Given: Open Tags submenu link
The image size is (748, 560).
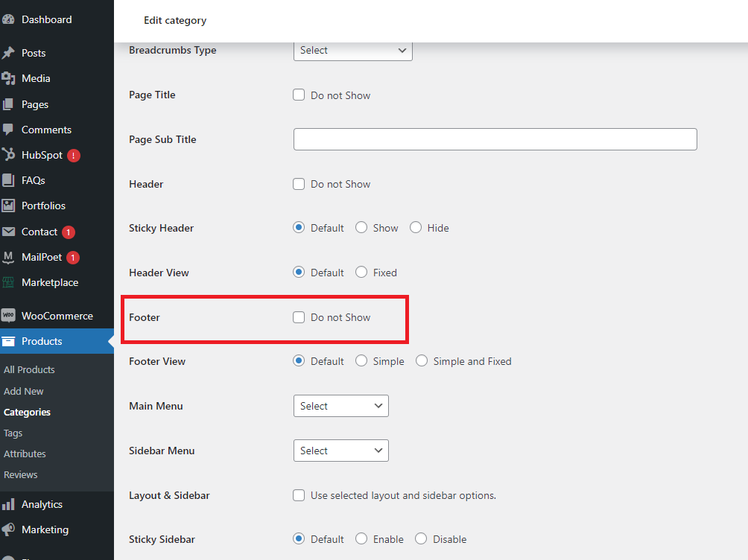Looking at the screenshot, I should click(13, 433).
